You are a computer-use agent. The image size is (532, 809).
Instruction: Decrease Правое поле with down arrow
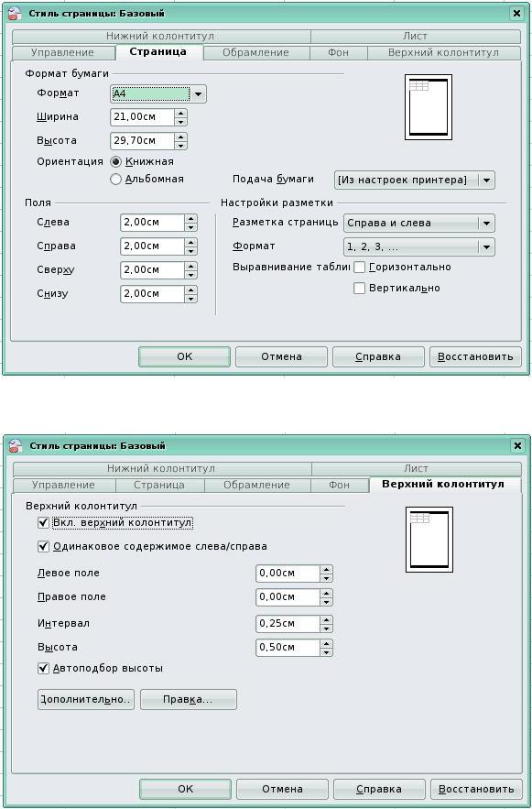coord(326,602)
